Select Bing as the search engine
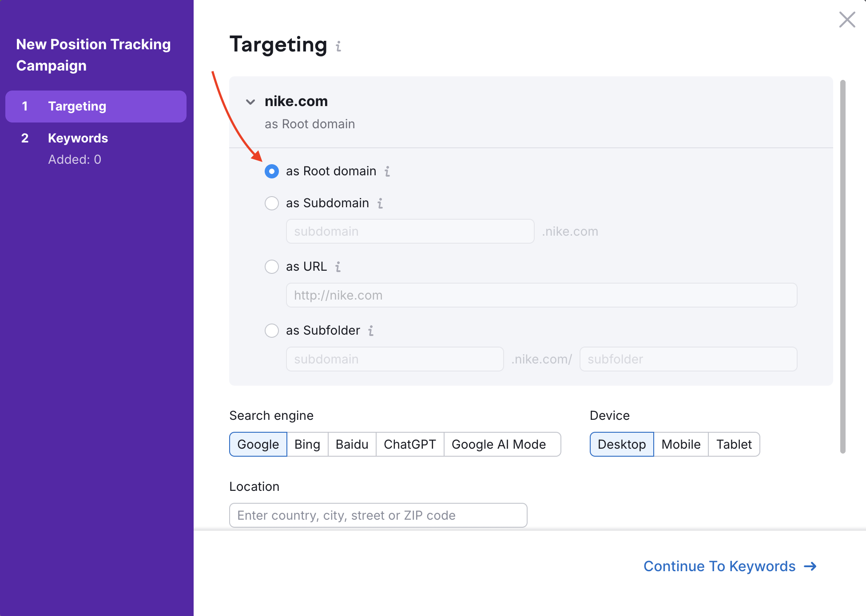Image resolution: width=866 pixels, height=616 pixels. click(x=307, y=444)
